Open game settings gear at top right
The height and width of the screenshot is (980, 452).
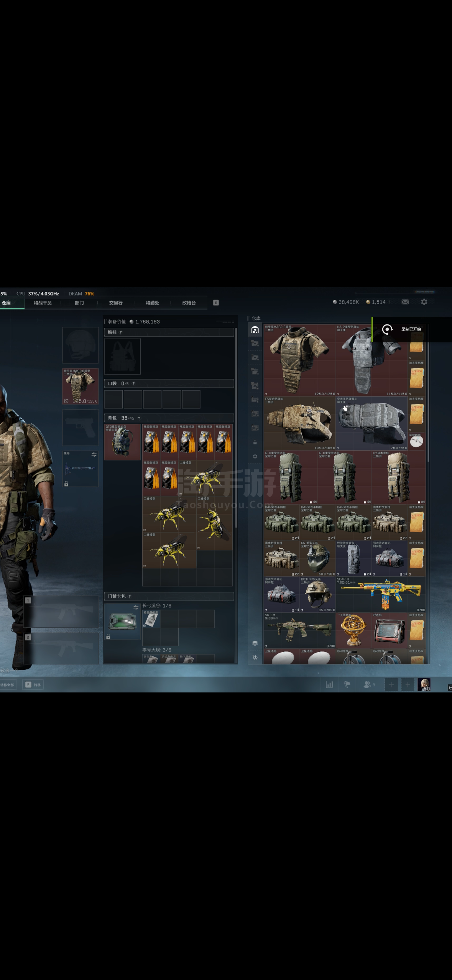tap(424, 302)
